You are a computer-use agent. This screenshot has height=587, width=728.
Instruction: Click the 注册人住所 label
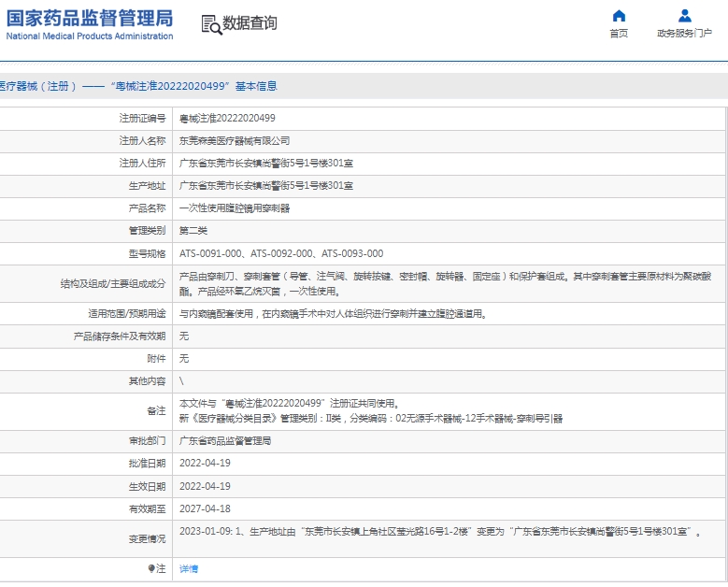click(x=143, y=163)
